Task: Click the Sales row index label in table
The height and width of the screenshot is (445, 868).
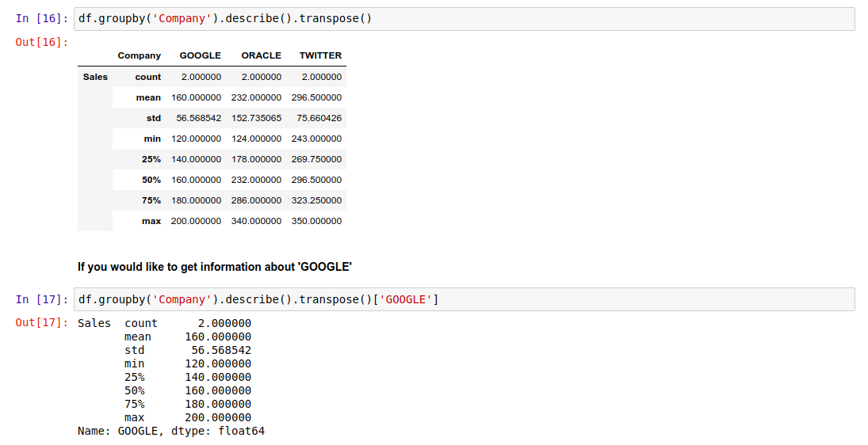Action: (x=95, y=77)
